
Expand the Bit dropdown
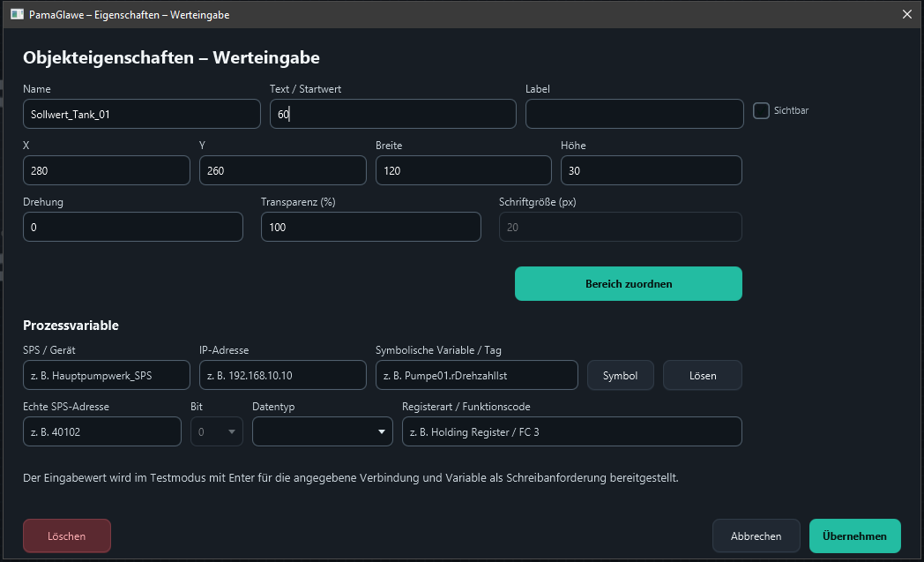(x=217, y=431)
